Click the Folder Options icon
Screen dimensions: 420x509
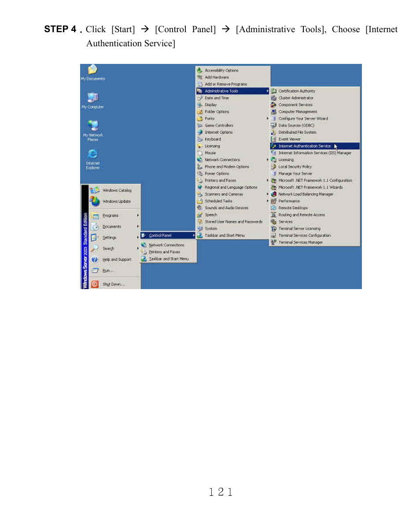[200, 111]
